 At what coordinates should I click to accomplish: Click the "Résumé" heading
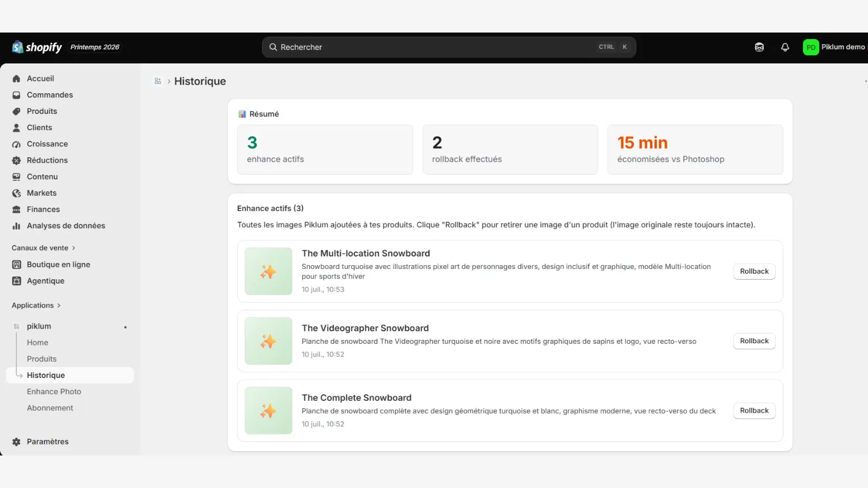click(264, 114)
